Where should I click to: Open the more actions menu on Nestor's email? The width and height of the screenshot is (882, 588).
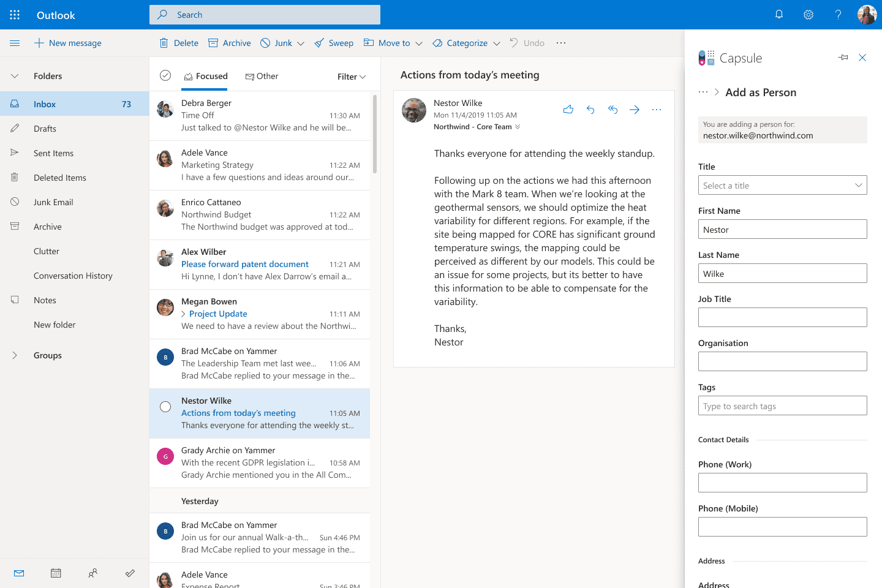click(657, 109)
